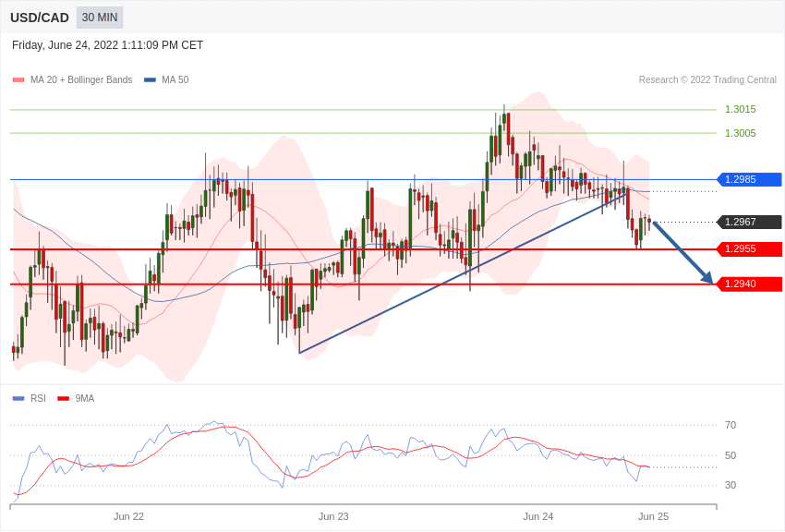Click the 30 MIN timeframe badge
Screen dimensions: 785x532
pos(100,18)
